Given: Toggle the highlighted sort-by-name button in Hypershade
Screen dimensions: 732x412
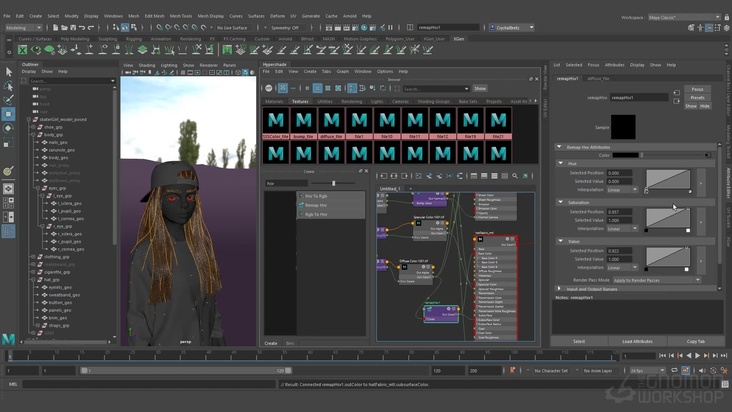Looking at the screenshot, I should [x=352, y=88].
